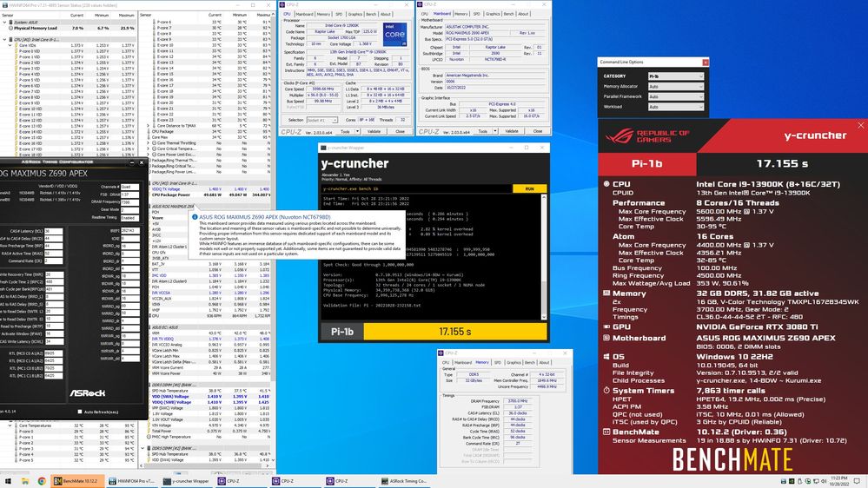The width and height of the screenshot is (868, 488).
Task: Click the CPU section icon in BenchMate
Action: tap(606, 184)
